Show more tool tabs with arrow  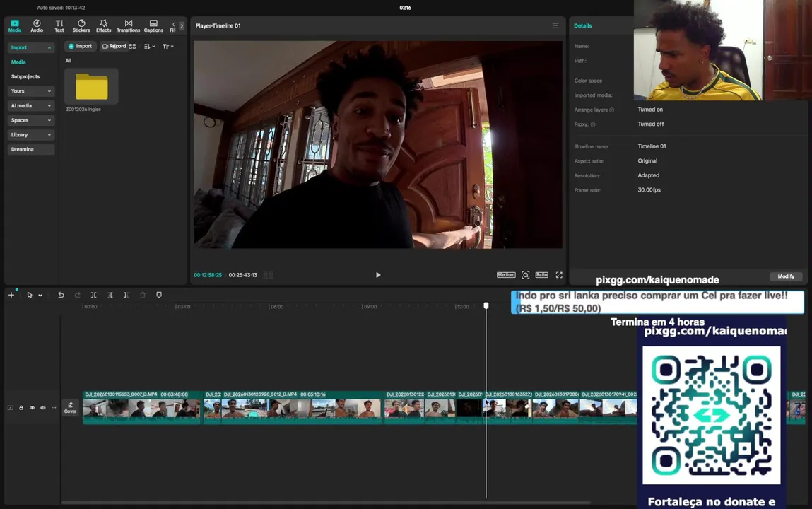[181, 26]
